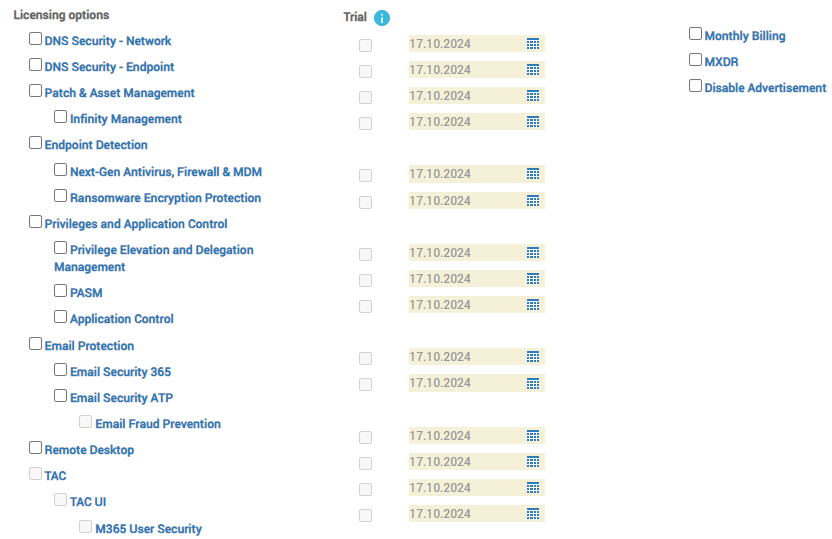
Task: Tick the MXDR checkbox
Action: [695, 60]
